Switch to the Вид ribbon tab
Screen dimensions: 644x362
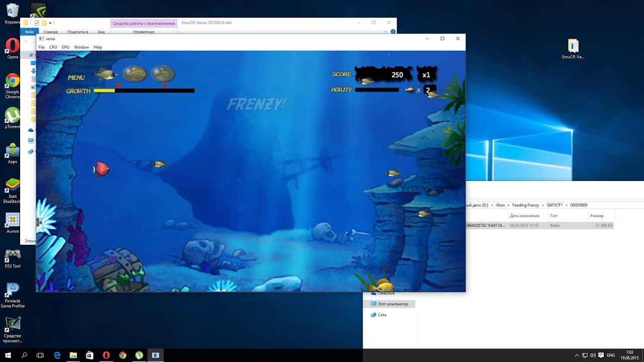click(x=101, y=32)
